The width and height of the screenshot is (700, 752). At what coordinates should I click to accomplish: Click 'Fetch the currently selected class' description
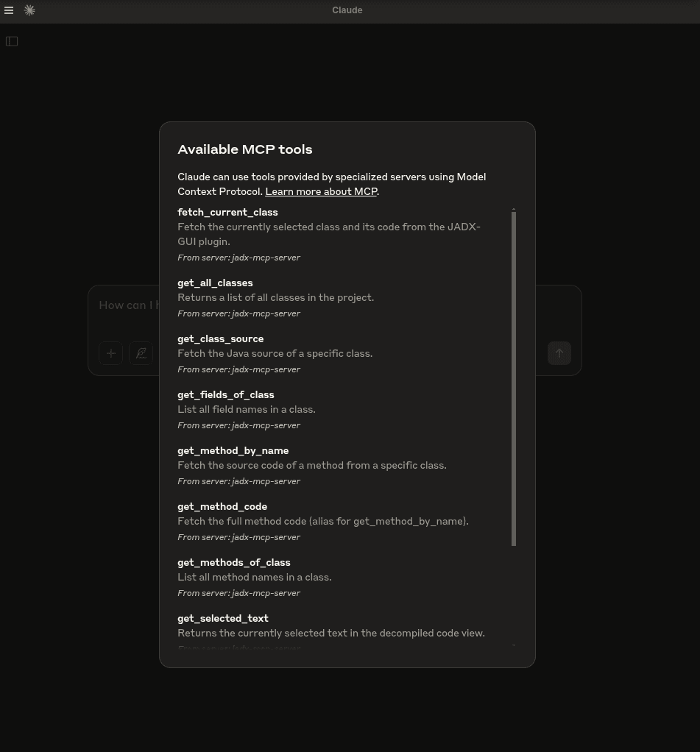pos(328,234)
